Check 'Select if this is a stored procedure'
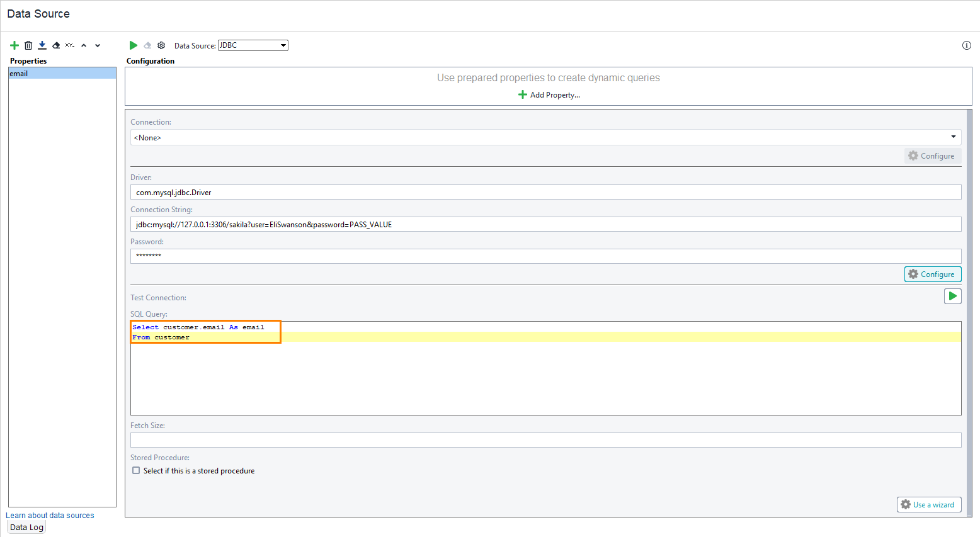The width and height of the screenshot is (980, 537). 136,470
